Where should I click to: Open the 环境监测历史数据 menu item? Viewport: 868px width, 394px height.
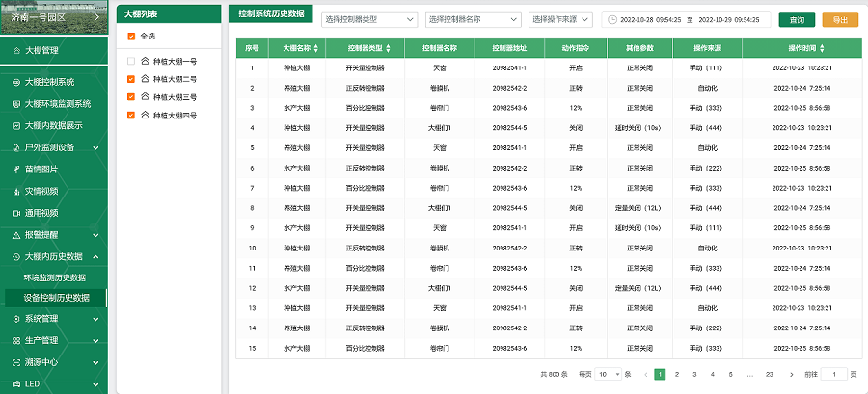point(54,277)
